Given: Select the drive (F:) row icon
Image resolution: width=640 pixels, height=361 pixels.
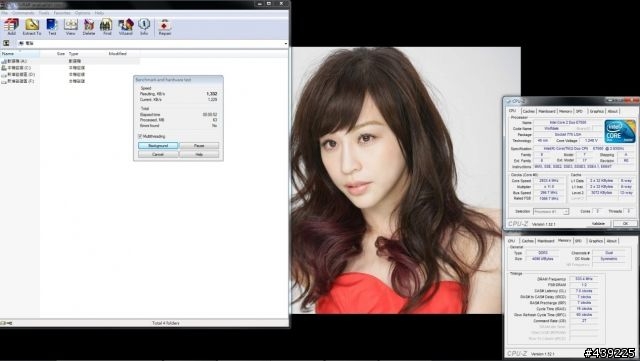Looking at the screenshot, I should pos(4,81).
